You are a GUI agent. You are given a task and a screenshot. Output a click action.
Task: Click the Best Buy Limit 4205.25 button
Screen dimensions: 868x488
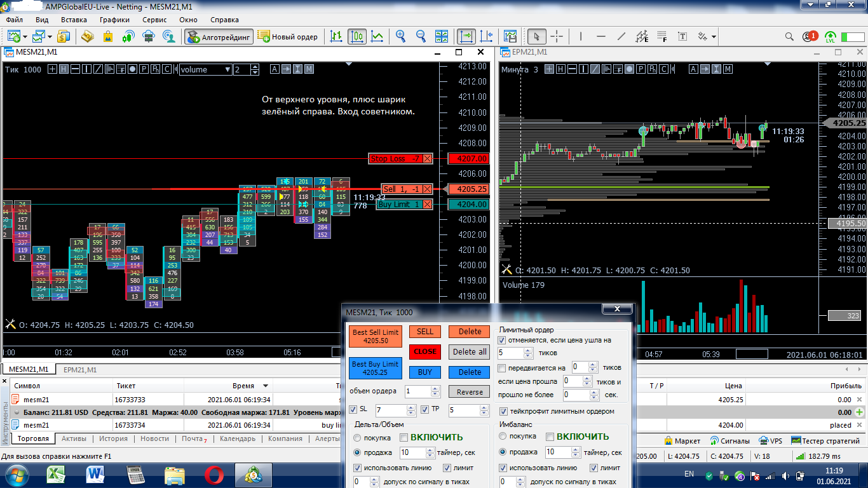(x=375, y=368)
